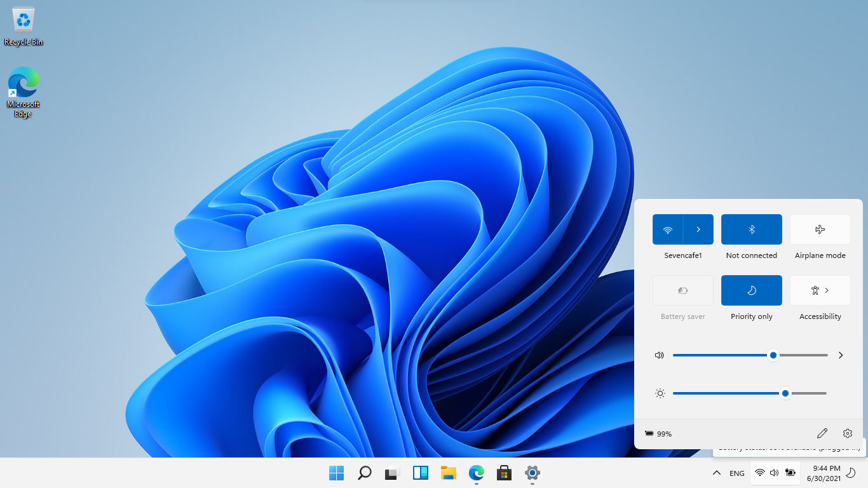Open Microsoft Store from the taskbar
This screenshot has width=868, height=488.
[x=505, y=473]
